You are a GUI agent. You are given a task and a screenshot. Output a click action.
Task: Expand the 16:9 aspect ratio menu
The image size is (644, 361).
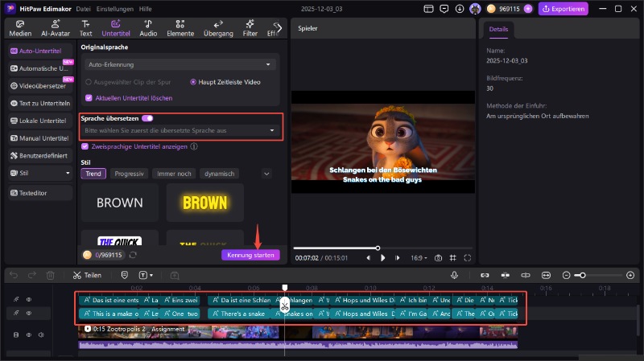[x=419, y=258]
